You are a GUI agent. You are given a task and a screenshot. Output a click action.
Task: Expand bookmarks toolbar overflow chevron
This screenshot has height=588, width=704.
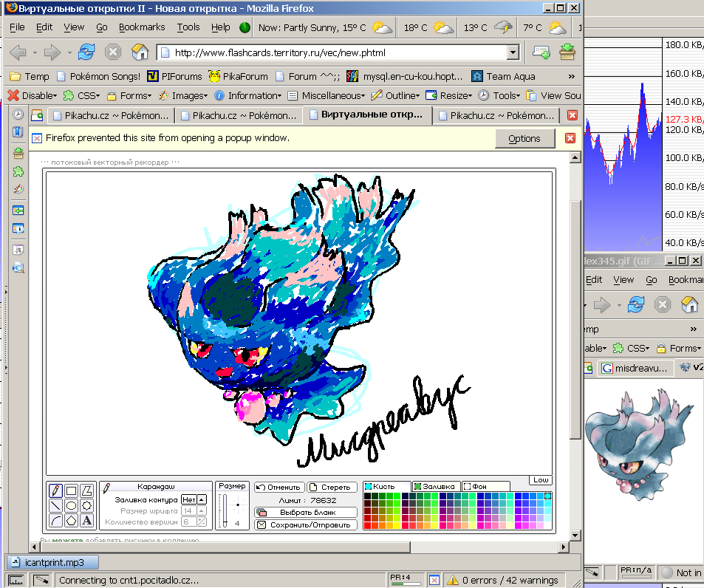pos(571,76)
